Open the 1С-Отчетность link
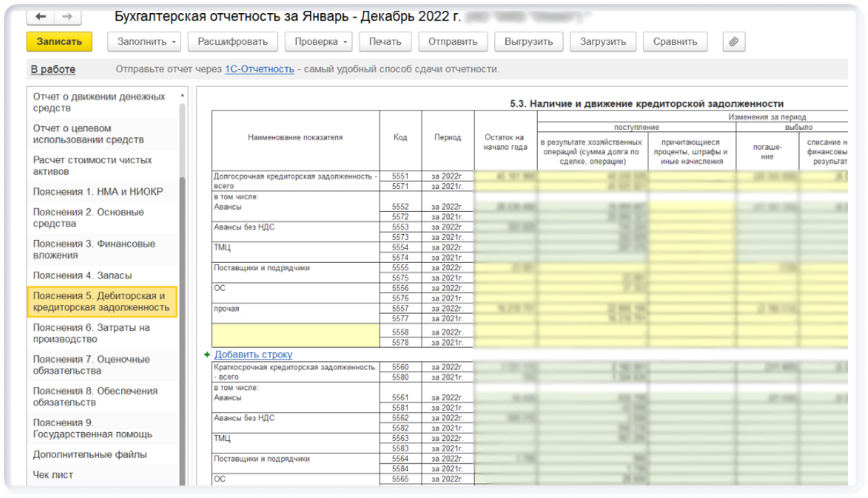Screen dimensions: 868x498 tap(259, 69)
